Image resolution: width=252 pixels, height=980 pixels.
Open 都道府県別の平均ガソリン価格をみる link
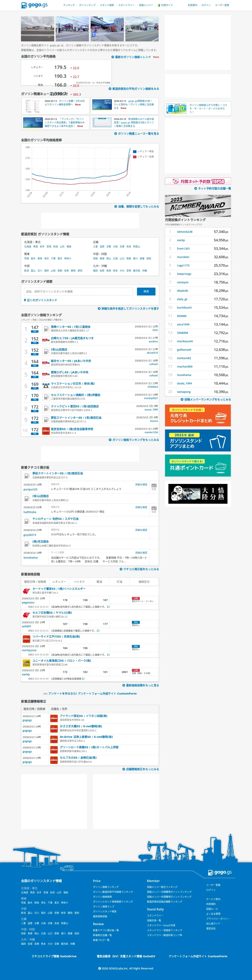click(x=134, y=89)
